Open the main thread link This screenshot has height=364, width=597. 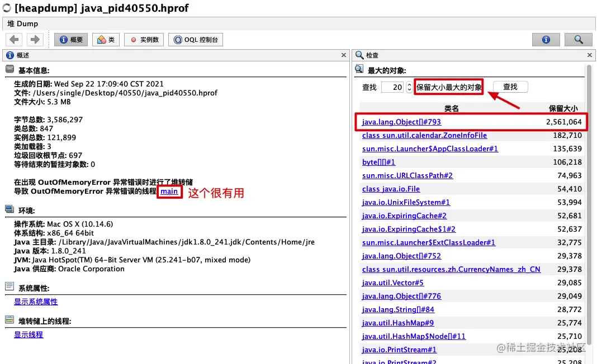point(169,191)
